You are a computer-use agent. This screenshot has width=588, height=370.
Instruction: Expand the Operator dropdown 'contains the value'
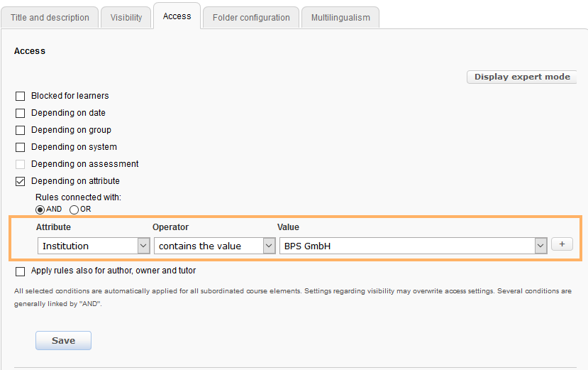point(216,246)
